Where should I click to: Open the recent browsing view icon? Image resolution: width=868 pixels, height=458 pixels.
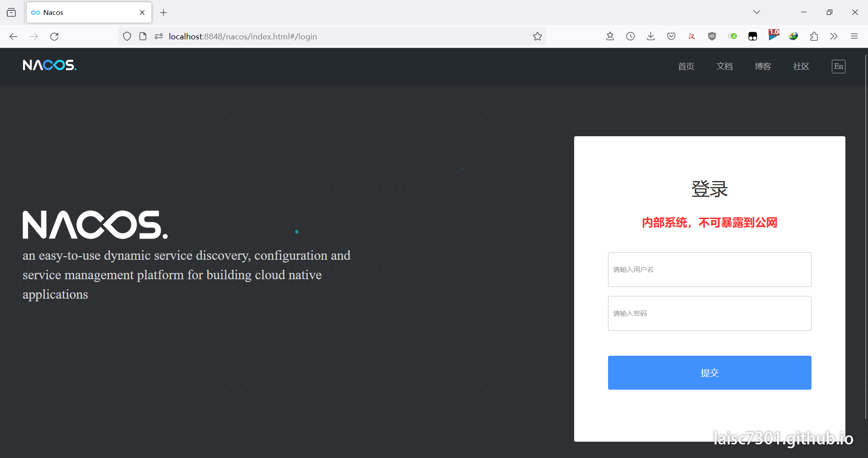click(11, 13)
